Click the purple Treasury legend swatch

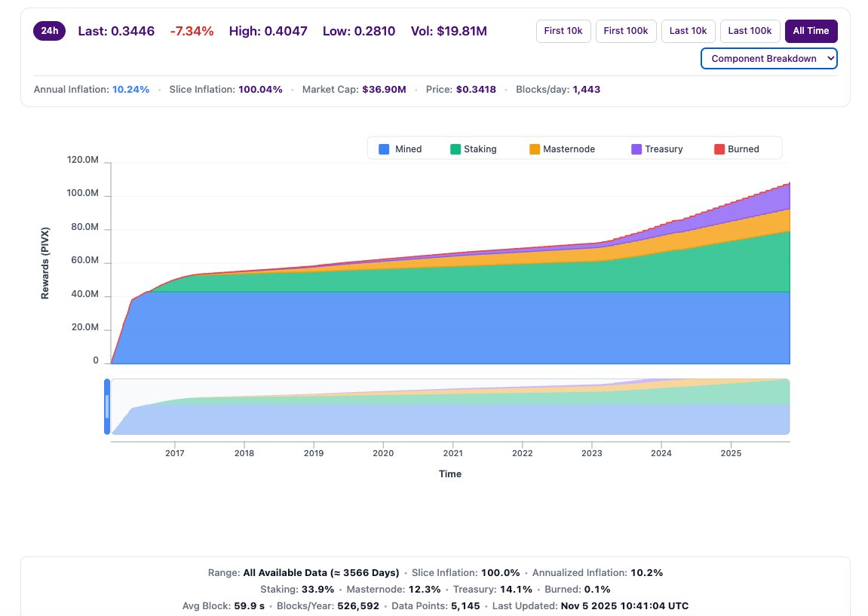click(x=636, y=149)
